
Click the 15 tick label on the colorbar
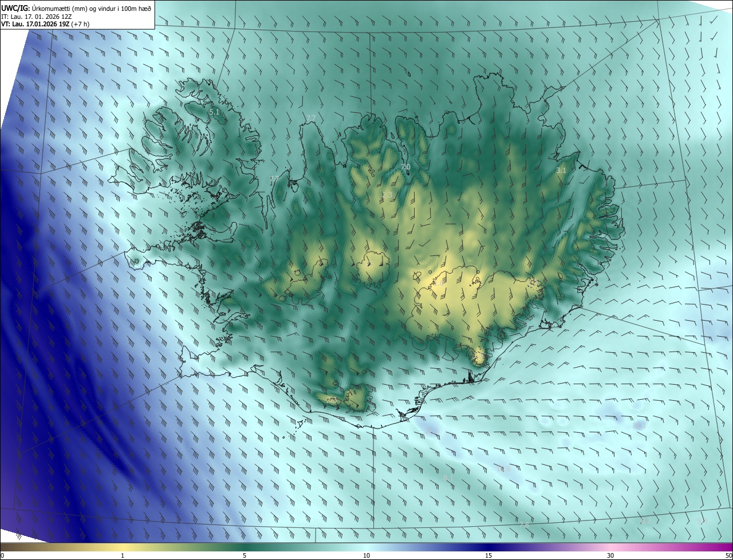point(488,555)
